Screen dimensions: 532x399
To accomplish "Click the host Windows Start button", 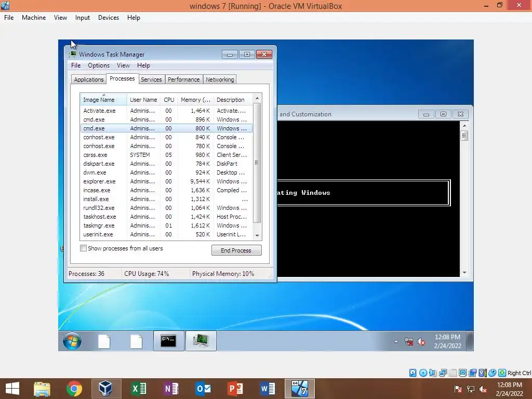I will pyautogui.click(x=12, y=389).
